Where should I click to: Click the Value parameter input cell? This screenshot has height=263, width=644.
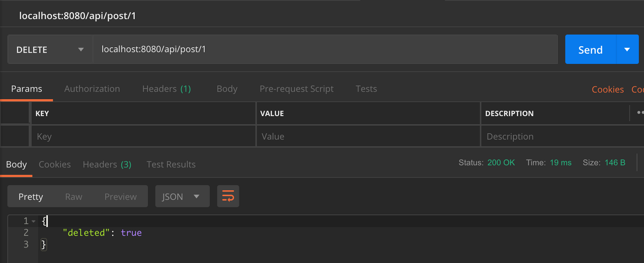[x=368, y=136]
